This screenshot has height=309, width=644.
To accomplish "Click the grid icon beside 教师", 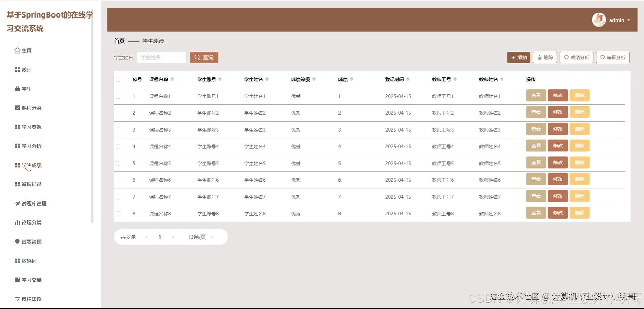I will coord(17,70).
